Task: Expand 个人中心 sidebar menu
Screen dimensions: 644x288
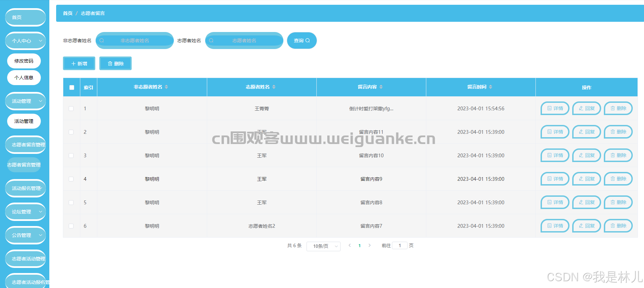Action: pos(26,41)
